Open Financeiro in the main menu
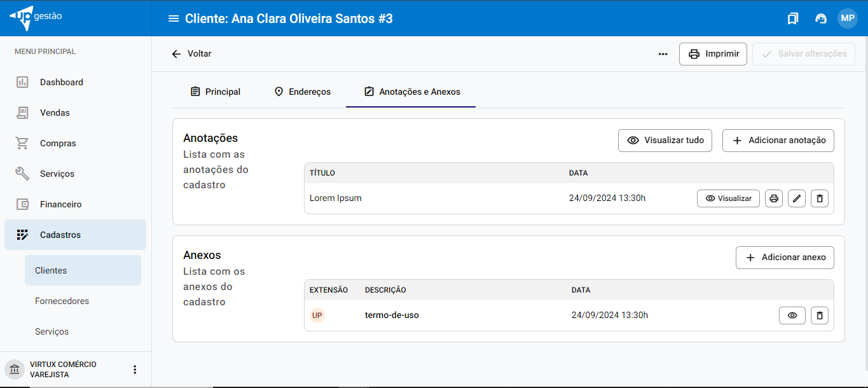 tap(60, 204)
